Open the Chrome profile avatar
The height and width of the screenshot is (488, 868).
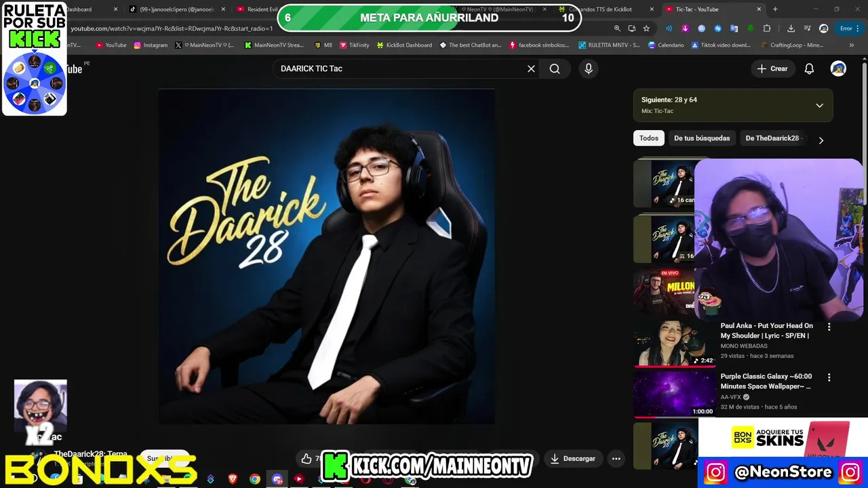click(x=823, y=28)
